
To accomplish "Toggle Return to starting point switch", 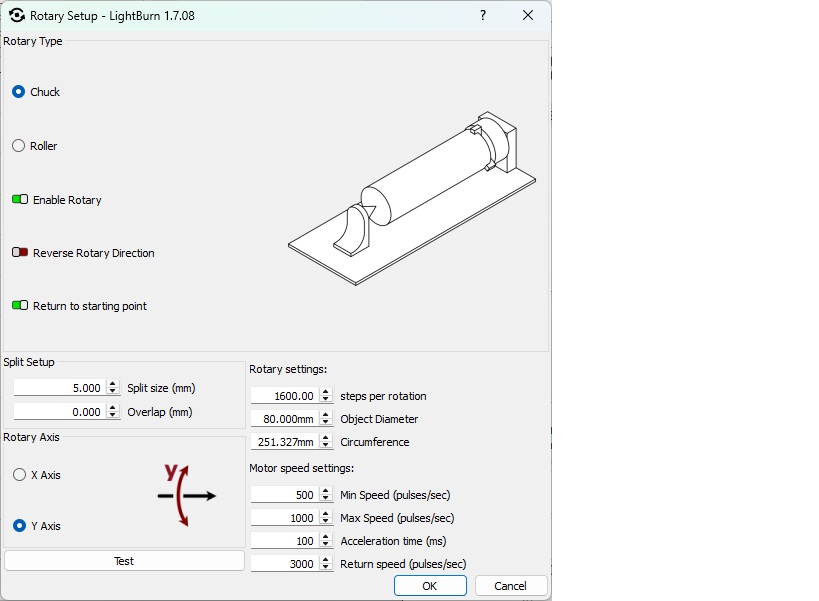I will coord(20,305).
